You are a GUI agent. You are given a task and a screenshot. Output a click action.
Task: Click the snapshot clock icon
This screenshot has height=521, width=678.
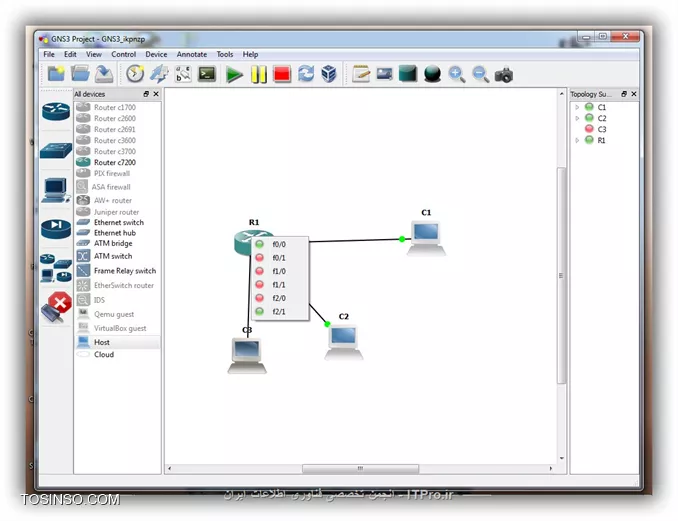click(135, 74)
